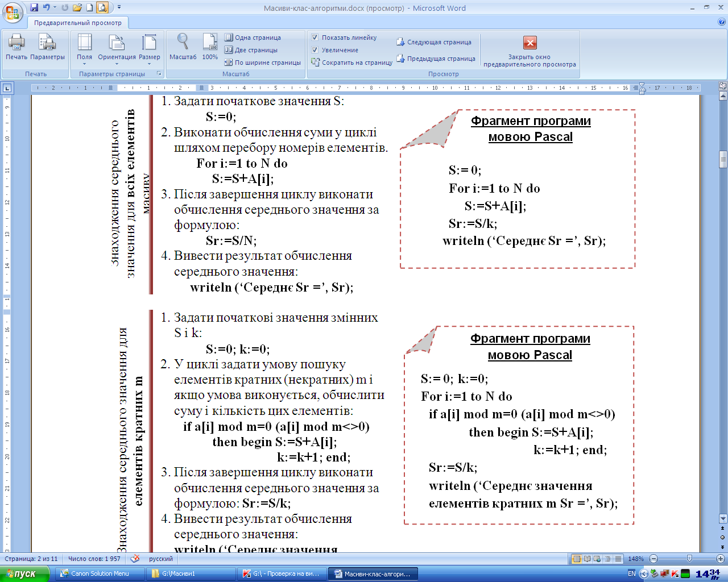Click the ruler tab selector
The image size is (728, 582).
click(7, 88)
